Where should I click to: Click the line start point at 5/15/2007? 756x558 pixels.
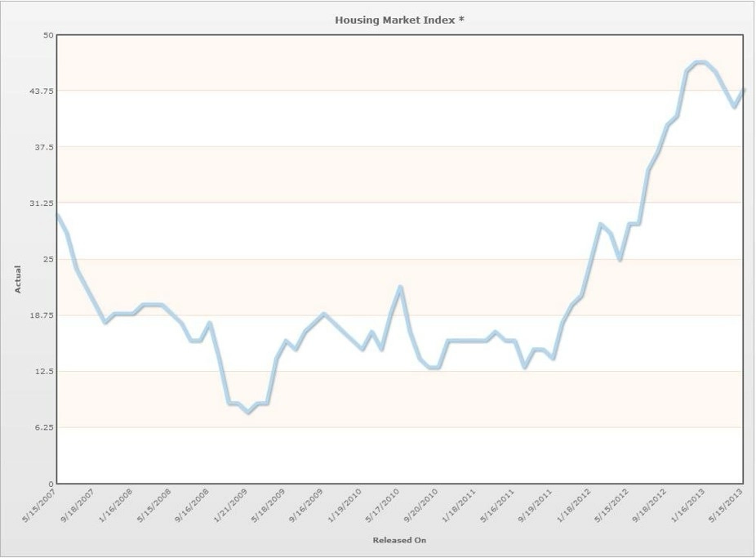(57, 215)
